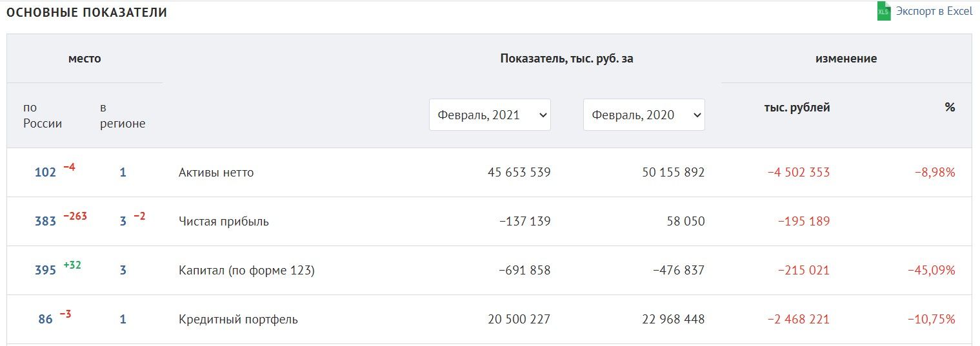The height and width of the screenshot is (346, 980).
Task: Click the '%' change column header
Action: click(950, 108)
